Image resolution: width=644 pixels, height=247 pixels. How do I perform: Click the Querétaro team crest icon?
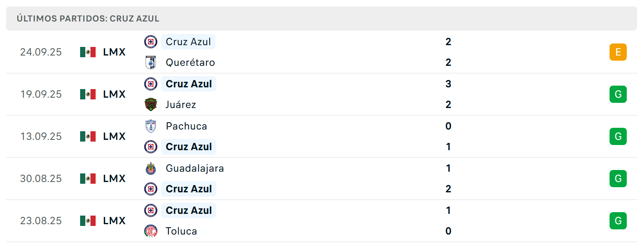[151, 62]
